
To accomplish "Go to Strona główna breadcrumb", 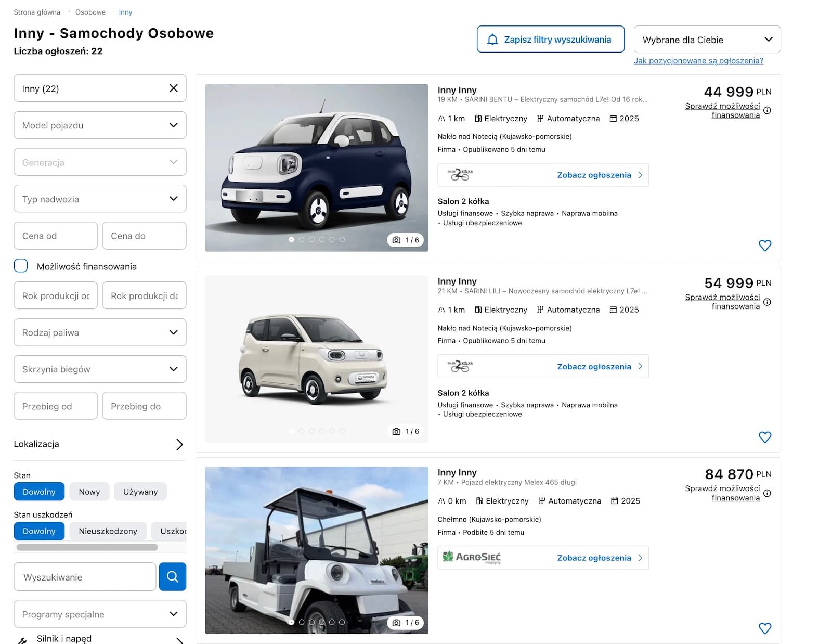I will (x=37, y=12).
